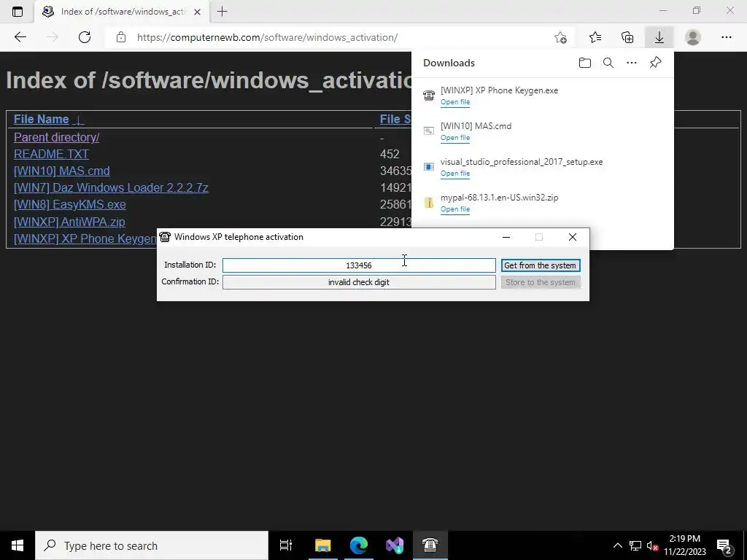The width and height of the screenshot is (747, 560).
Task: Open the Windows Start menu
Action: click(18, 545)
